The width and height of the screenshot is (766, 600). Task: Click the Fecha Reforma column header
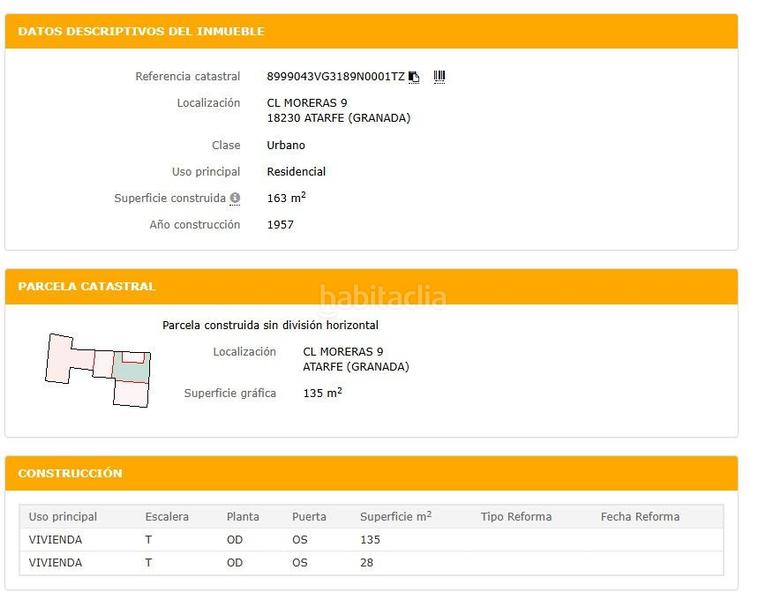pyautogui.click(x=640, y=517)
